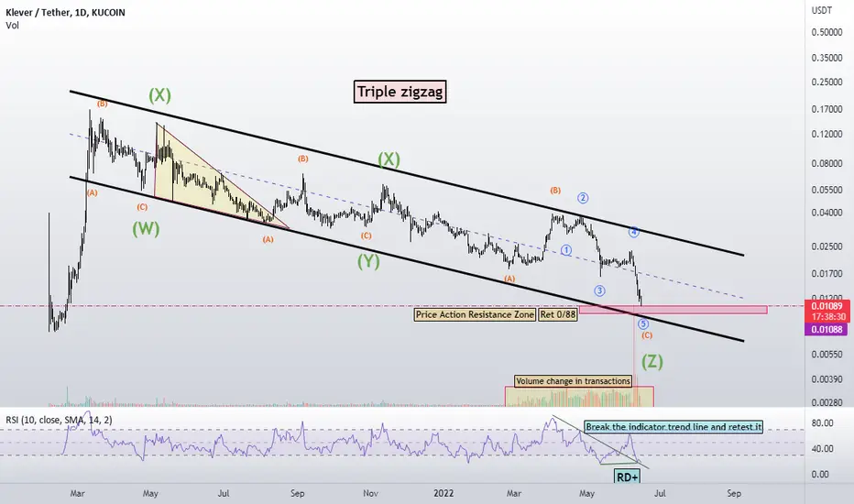This screenshot has width=854, height=504.
Task: Click the 17:38:30 bar countdown timer
Action: click(x=827, y=316)
